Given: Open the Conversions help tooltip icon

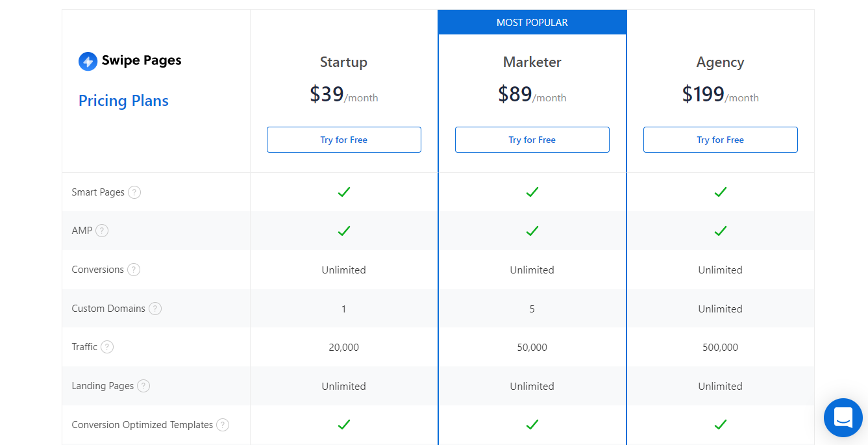Looking at the screenshot, I should (134, 270).
